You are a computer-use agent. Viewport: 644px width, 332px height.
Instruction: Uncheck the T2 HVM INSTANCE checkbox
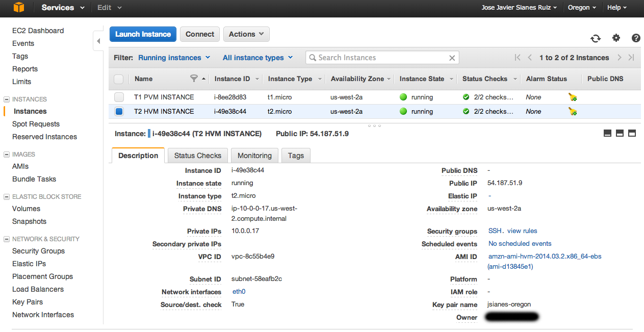pyautogui.click(x=119, y=111)
